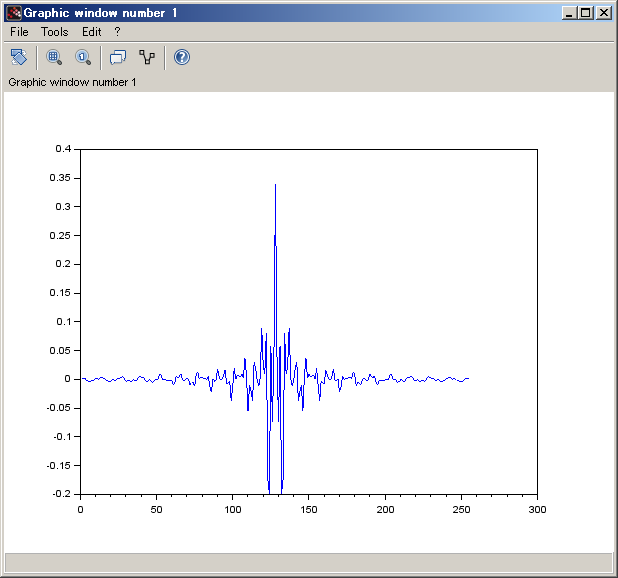The image size is (618, 578).
Task: Click the bottom status bar field
Action: (x=309, y=562)
